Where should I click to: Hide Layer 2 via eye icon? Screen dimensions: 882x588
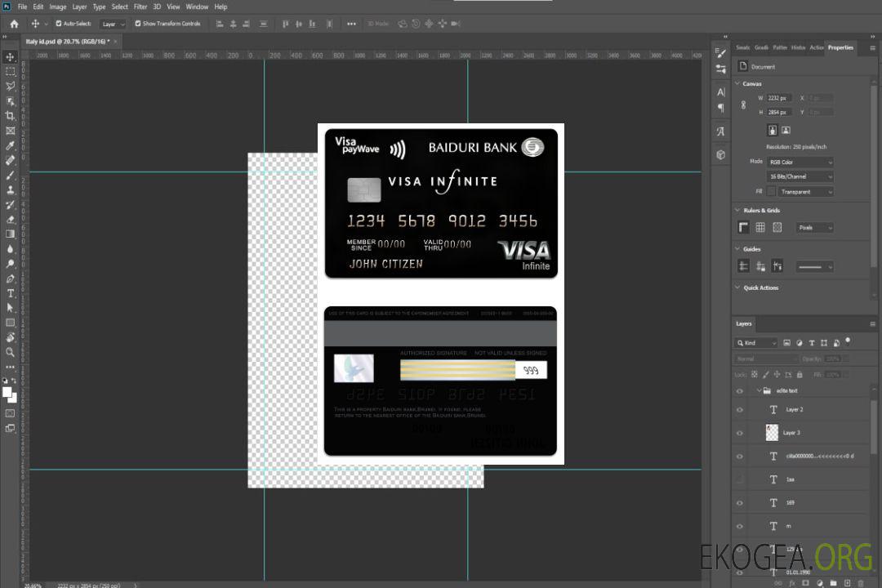click(740, 410)
